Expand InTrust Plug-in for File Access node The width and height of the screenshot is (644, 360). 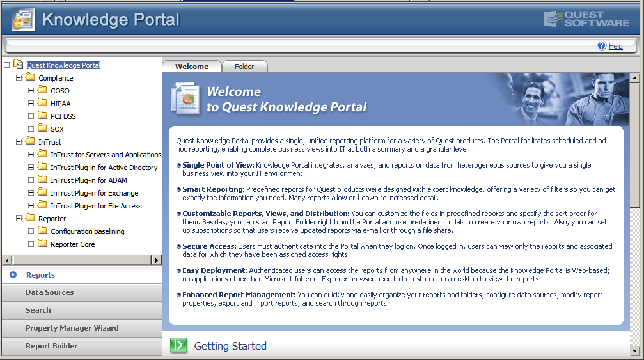31,205
